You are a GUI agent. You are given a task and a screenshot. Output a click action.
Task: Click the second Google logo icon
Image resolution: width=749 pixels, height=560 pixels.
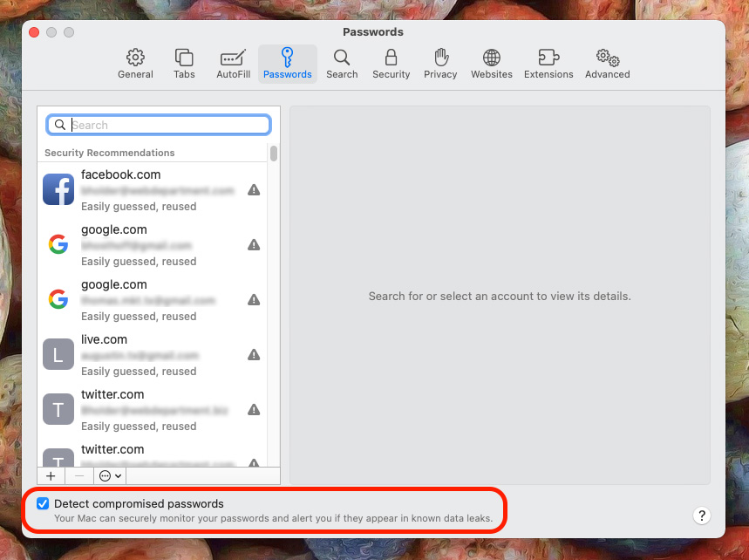coord(58,299)
